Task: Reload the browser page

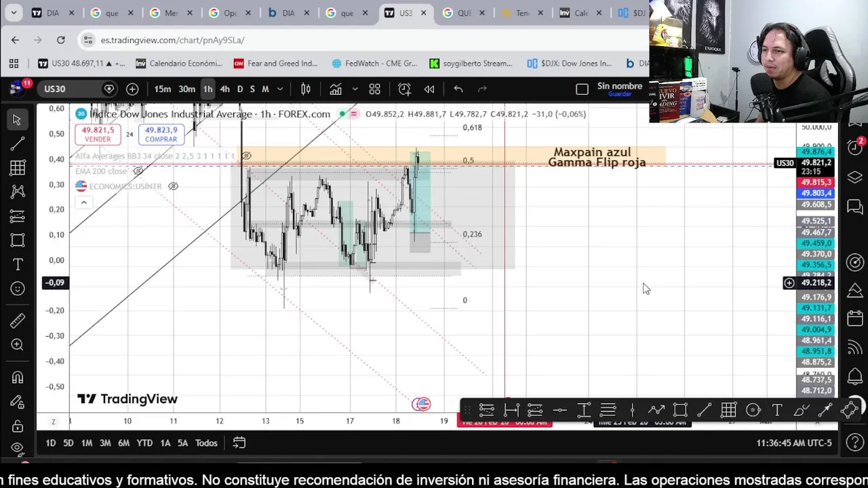Action: [60, 40]
